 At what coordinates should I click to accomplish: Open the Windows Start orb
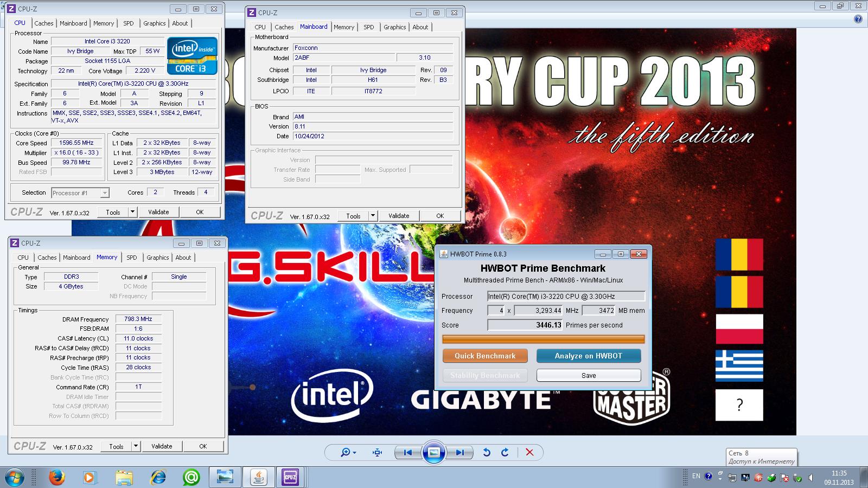[14, 477]
